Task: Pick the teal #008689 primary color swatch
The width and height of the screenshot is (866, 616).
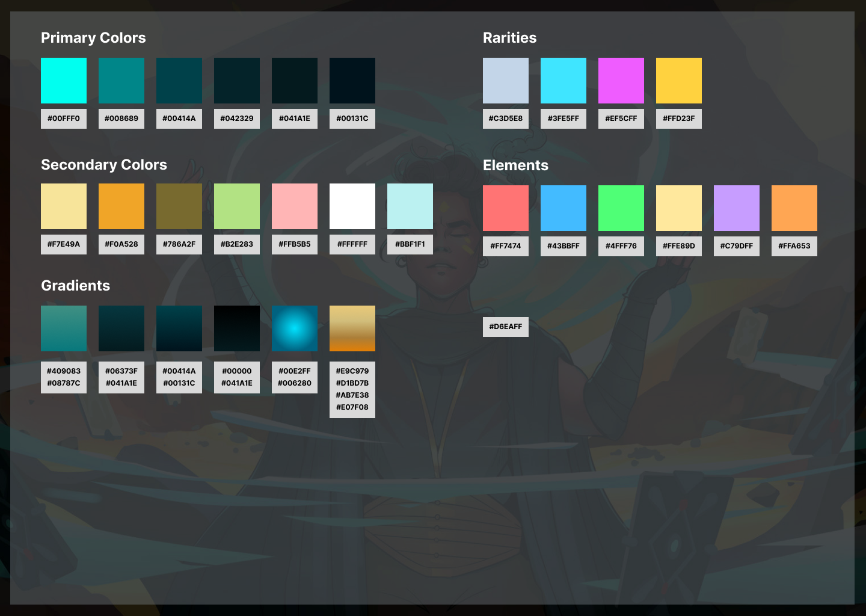Action: pos(121,81)
